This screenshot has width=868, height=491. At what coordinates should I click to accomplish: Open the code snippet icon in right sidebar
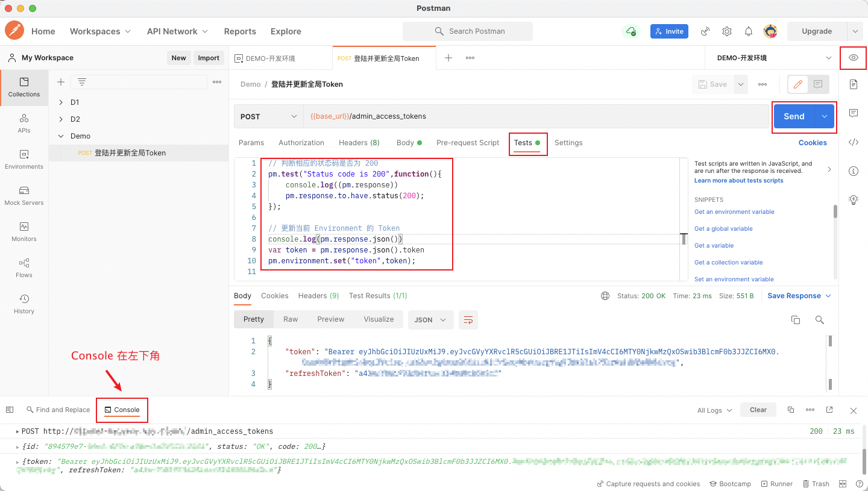tap(854, 143)
